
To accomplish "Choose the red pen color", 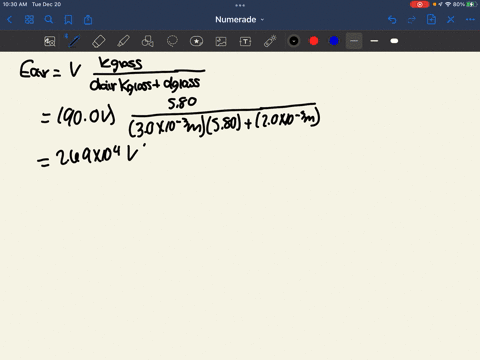I will [x=314, y=41].
